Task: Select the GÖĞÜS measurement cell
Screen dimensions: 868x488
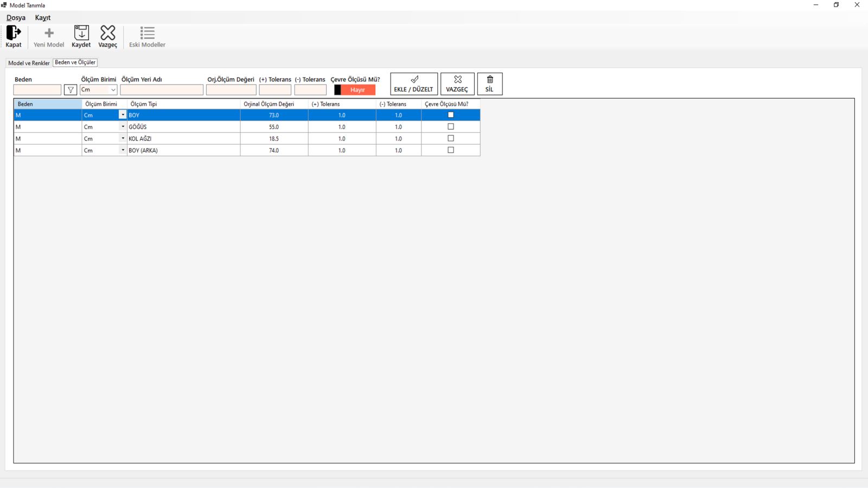Action: pos(183,127)
